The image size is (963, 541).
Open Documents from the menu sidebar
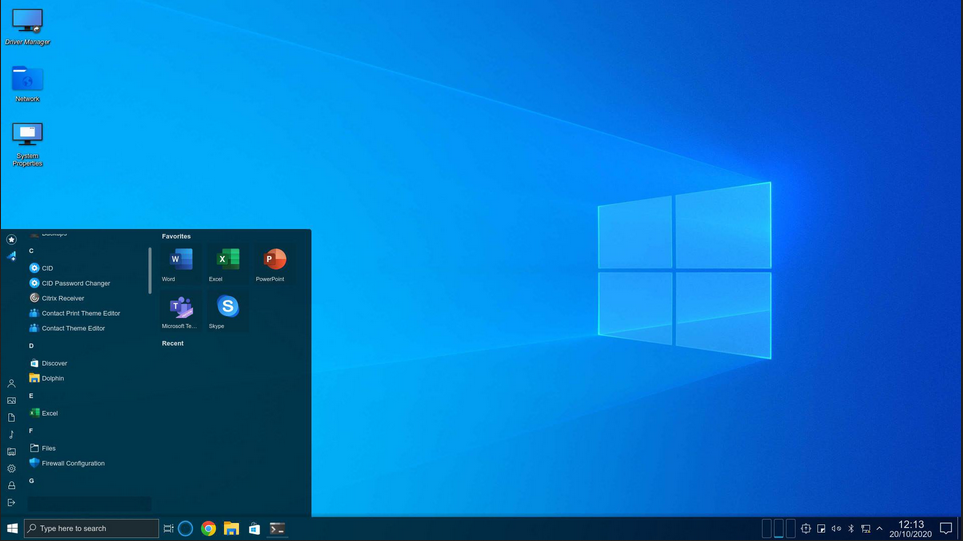coord(11,418)
